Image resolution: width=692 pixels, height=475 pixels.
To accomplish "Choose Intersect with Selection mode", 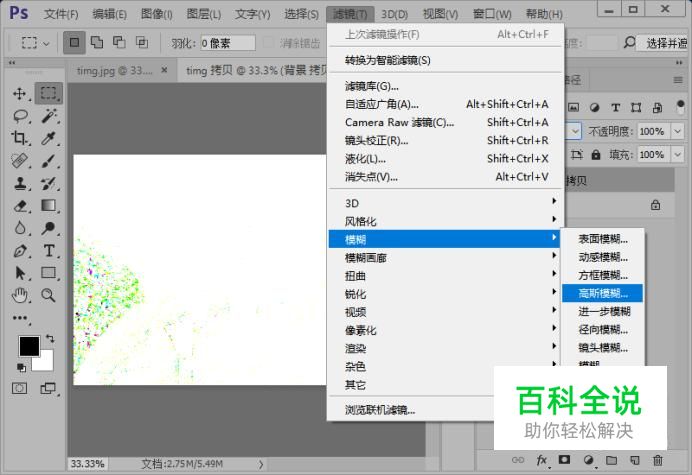I will tap(142, 42).
